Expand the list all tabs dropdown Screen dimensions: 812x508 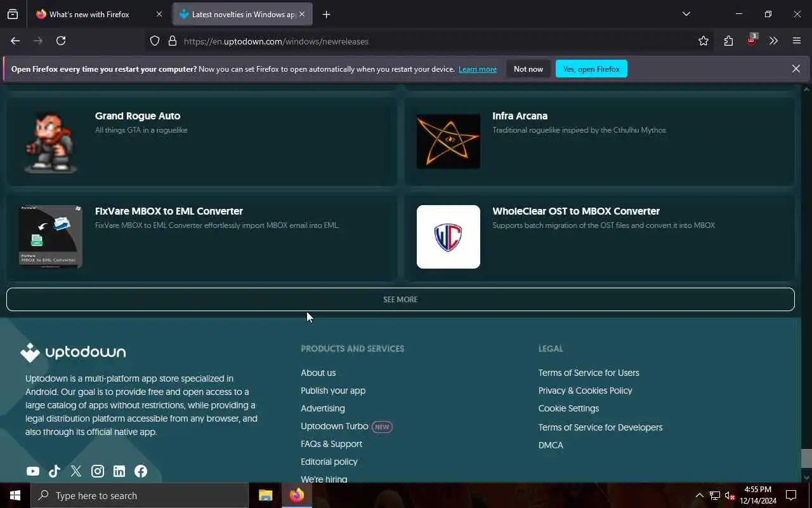(686, 14)
